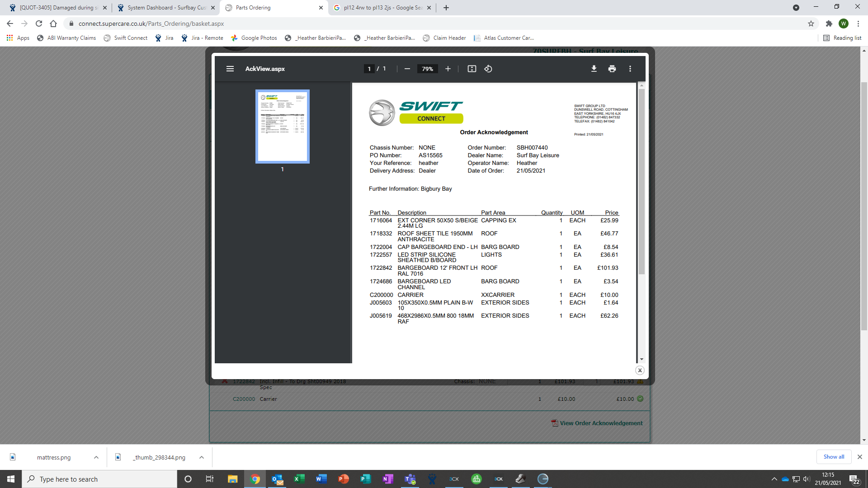Toggle the PDF sidebar hamburger menu
868x488 pixels.
(230, 69)
